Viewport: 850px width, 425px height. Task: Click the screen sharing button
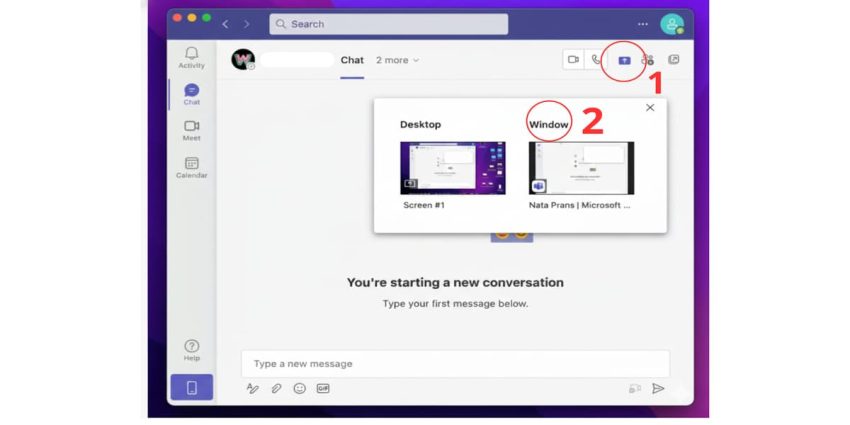coord(624,61)
